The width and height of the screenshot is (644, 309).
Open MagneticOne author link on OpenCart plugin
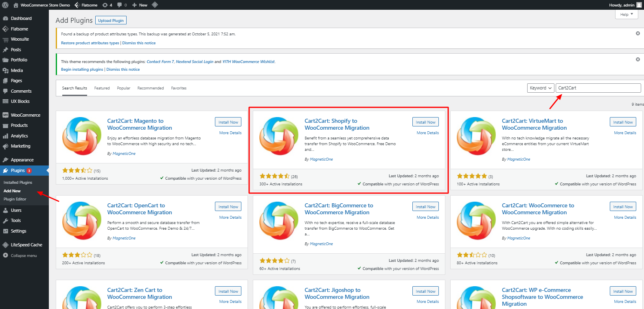click(x=124, y=238)
